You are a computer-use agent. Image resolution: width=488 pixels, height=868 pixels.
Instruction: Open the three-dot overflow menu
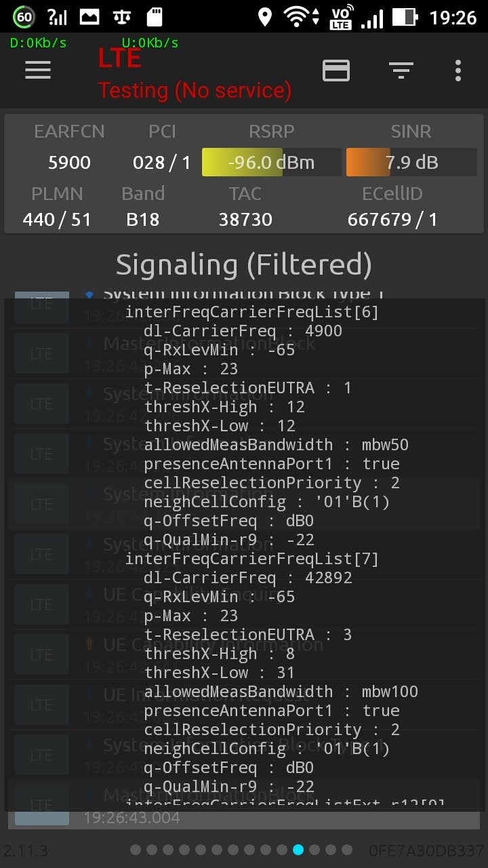coord(458,71)
